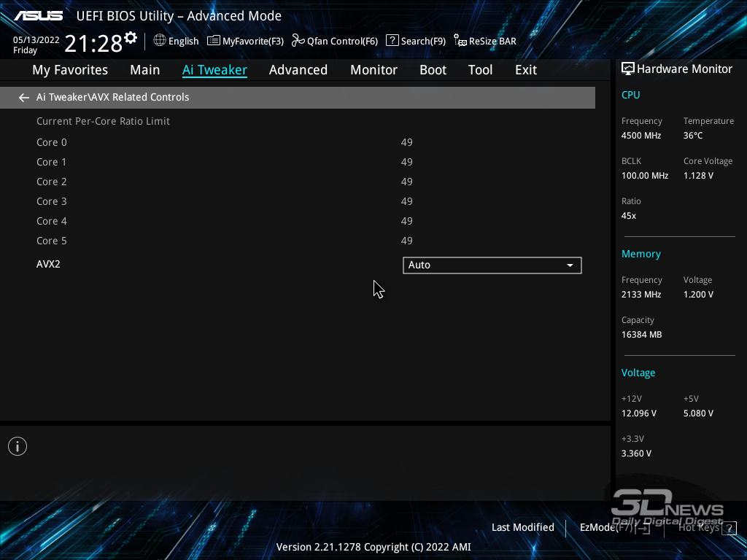Click +3.3V reading 3.360 V
The width and height of the screenshot is (747, 560).
[x=636, y=454]
